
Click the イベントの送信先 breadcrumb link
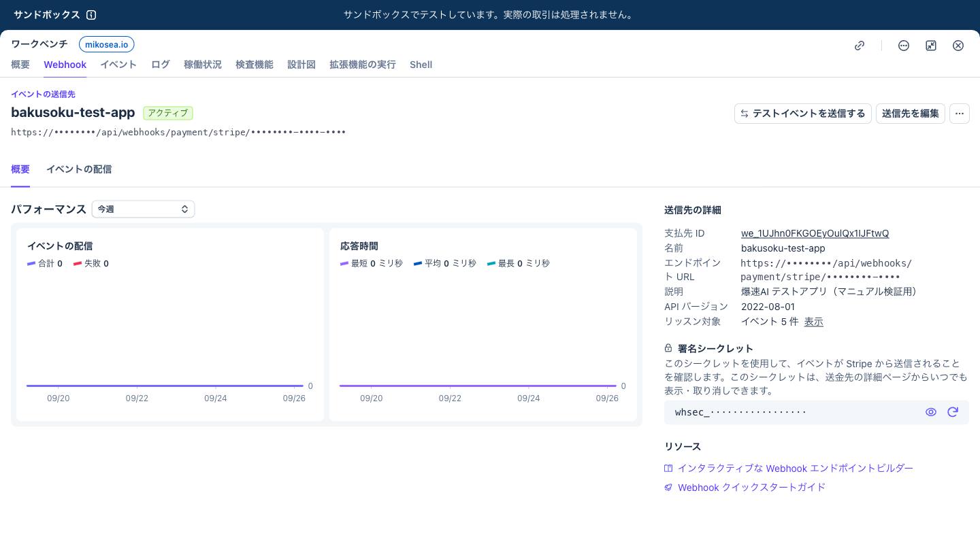[43, 95]
